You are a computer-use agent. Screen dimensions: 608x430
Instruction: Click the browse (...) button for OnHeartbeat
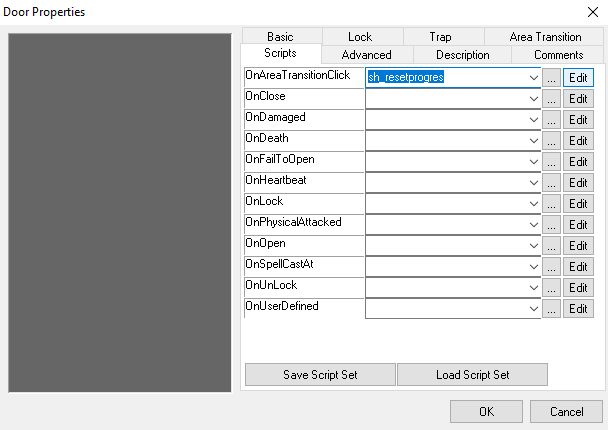pyautogui.click(x=552, y=183)
